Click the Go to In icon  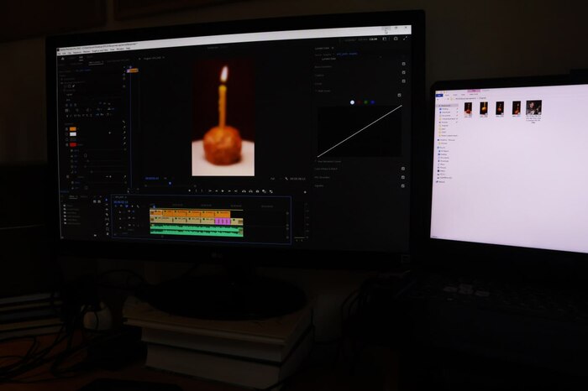[x=210, y=191]
